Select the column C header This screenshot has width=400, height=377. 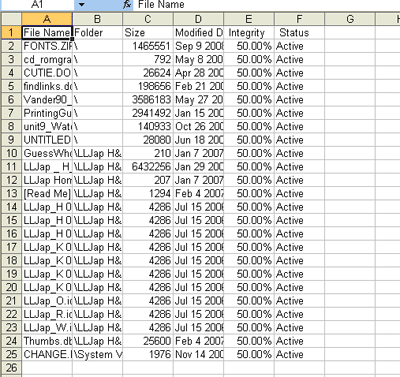(x=148, y=19)
